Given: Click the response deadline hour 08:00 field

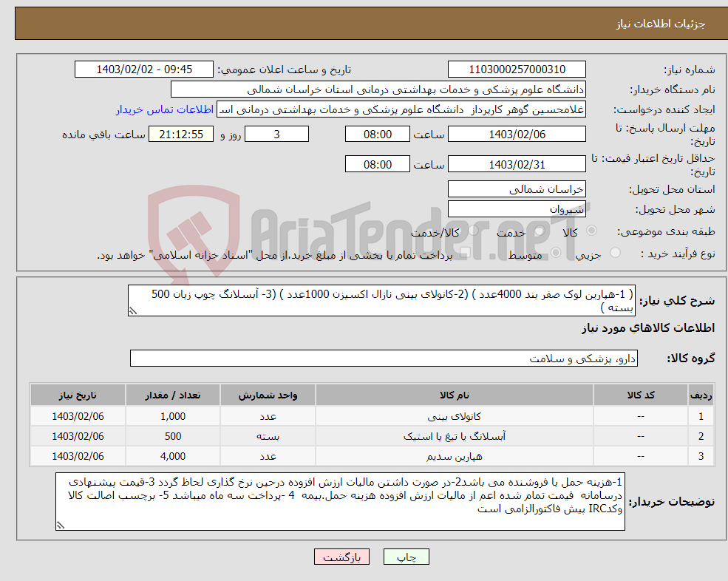Looking at the screenshot, I should [378, 135].
